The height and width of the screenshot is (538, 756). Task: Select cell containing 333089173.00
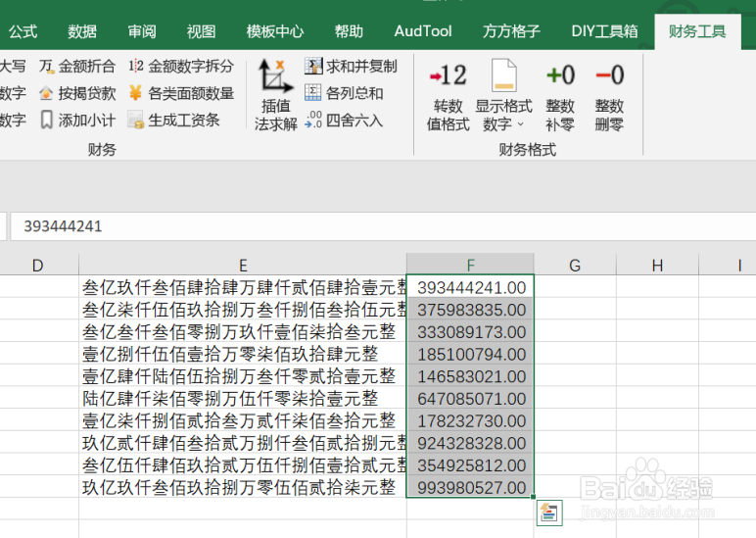click(471, 331)
